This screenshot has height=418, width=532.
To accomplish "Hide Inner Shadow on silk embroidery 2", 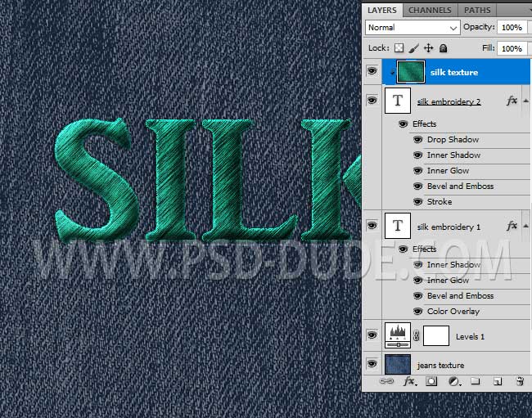I will [417, 155].
